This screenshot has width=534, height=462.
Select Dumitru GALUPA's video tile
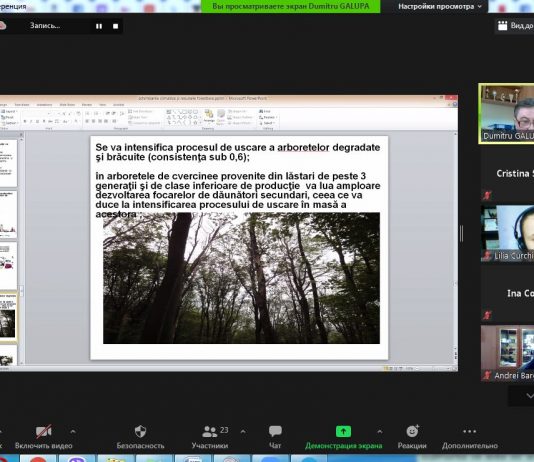tap(507, 113)
